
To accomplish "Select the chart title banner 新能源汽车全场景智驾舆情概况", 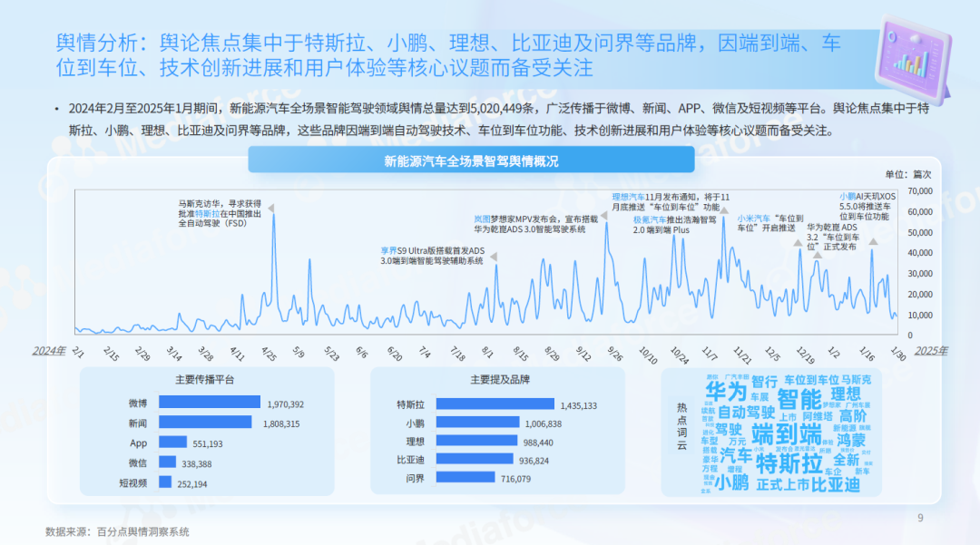I will pos(471,161).
